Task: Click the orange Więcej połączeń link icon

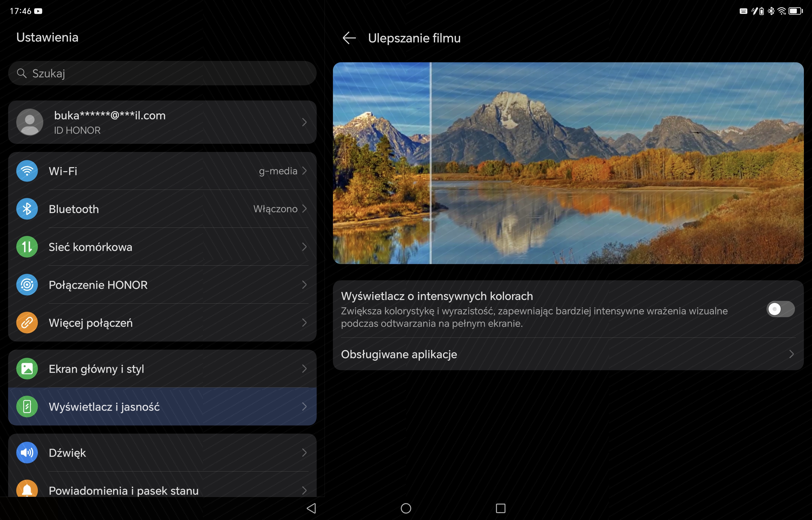Action: pos(27,323)
